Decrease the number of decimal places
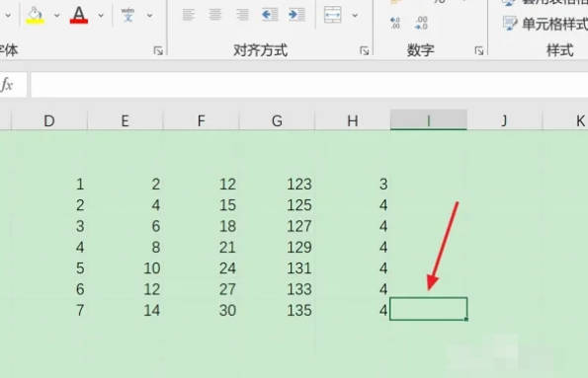This screenshot has height=378, width=588. click(421, 24)
